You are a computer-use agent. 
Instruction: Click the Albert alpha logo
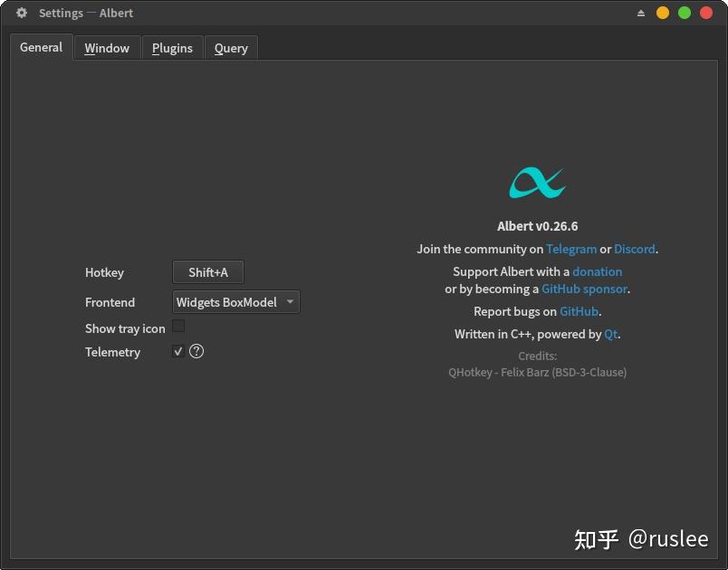[538, 184]
